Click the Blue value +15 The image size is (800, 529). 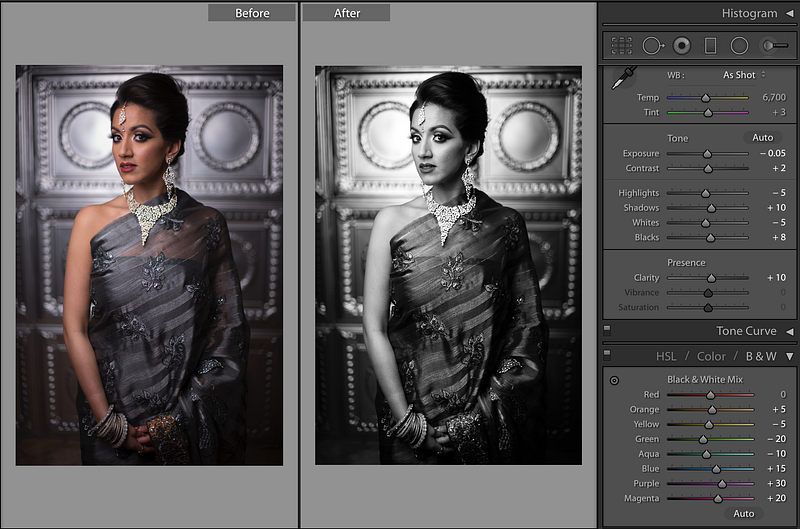[x=777, y=468]
